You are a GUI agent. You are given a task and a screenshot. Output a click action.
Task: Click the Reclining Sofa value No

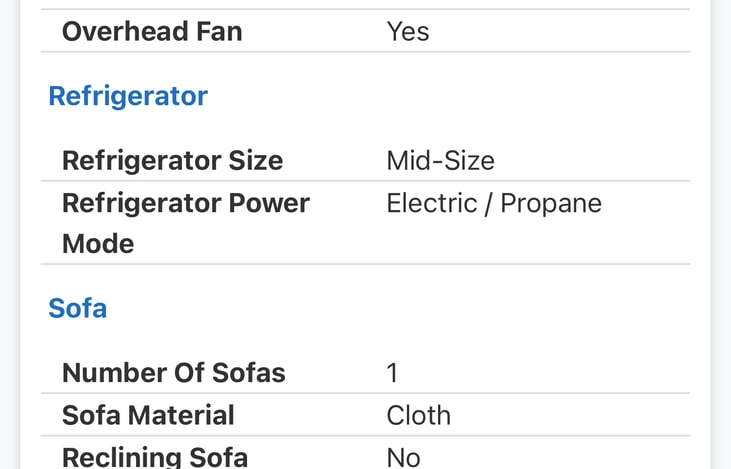point(403,457)
